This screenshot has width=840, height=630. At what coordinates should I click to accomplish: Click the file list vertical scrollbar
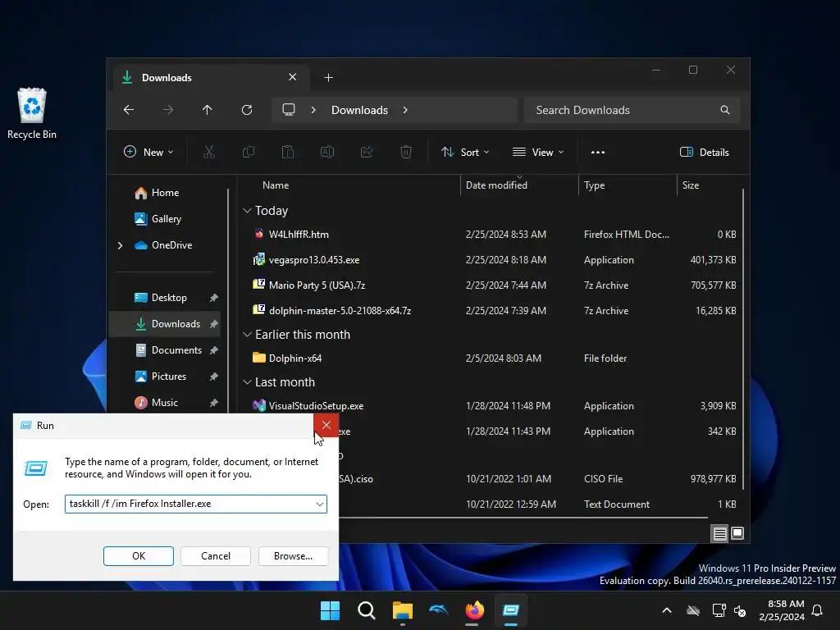coord(742,339)
